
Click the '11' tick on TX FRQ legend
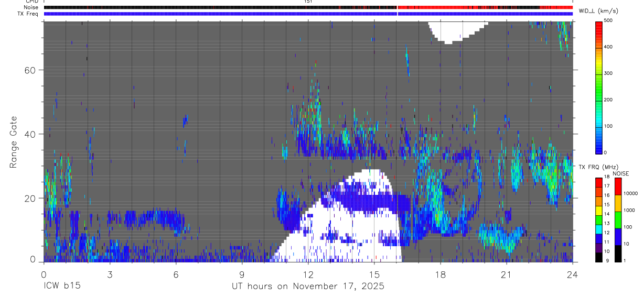607,242
